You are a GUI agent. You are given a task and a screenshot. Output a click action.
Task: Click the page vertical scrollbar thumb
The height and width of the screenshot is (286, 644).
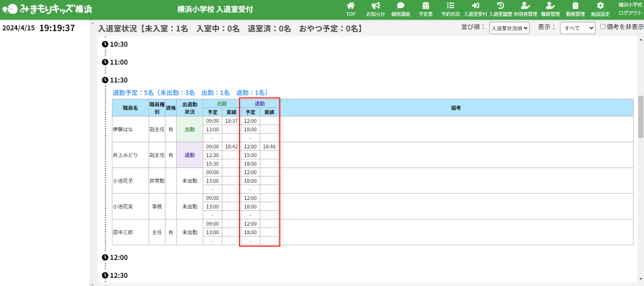640,116
